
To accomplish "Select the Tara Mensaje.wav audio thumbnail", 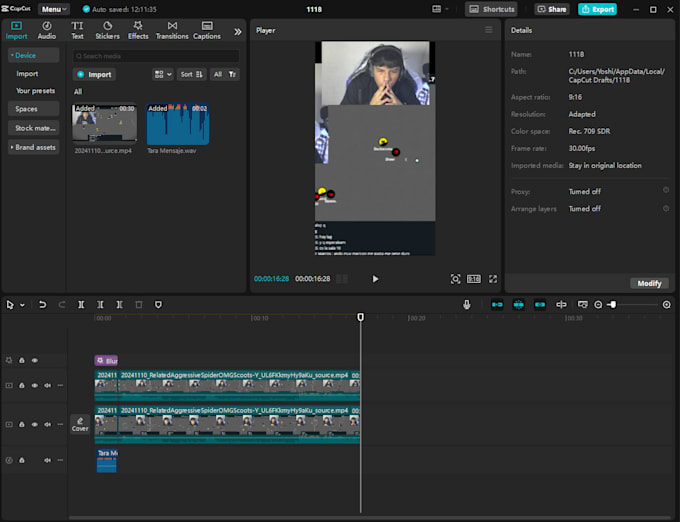I will (x=178, y=124).
